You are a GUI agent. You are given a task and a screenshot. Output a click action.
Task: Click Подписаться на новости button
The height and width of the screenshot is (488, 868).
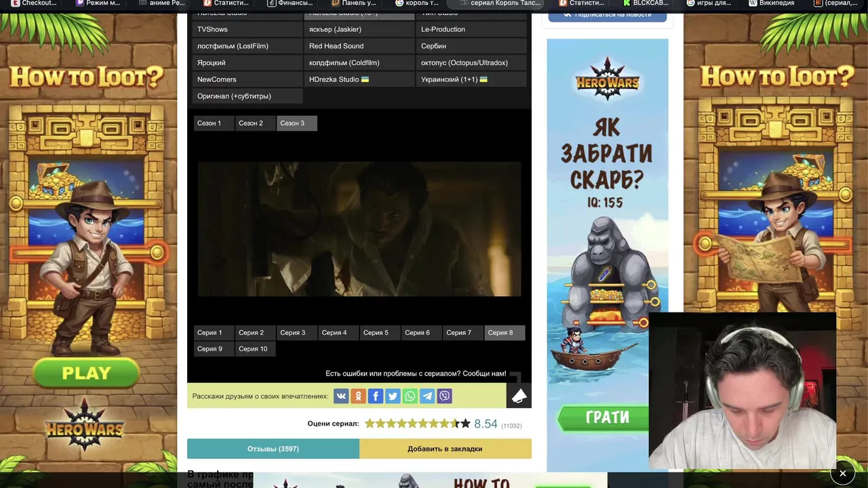[x=607, y=14]
